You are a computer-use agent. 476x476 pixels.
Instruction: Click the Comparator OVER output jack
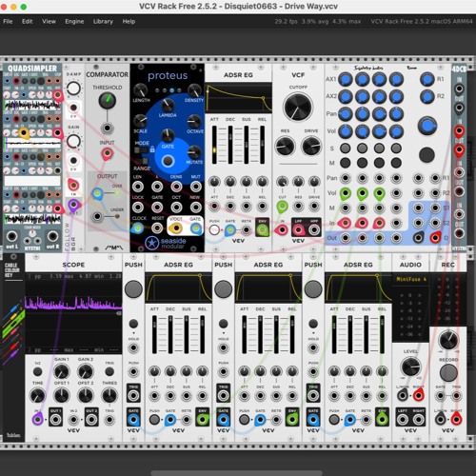(97, 193)
